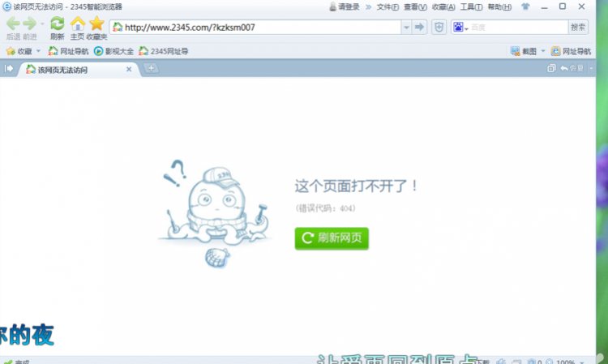Open Baidu search engine selector
608x364 pixels.
coord(460,27)
